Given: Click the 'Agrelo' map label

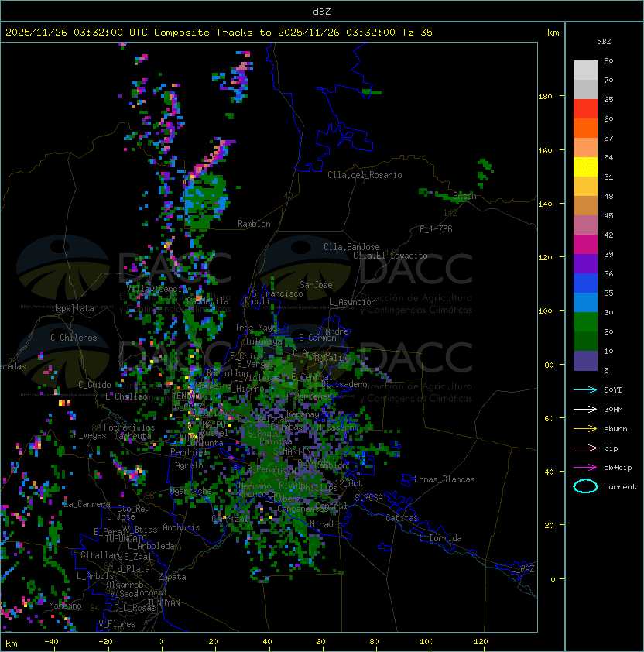Looking at the screenshot, I should click(x=189, y=465).
